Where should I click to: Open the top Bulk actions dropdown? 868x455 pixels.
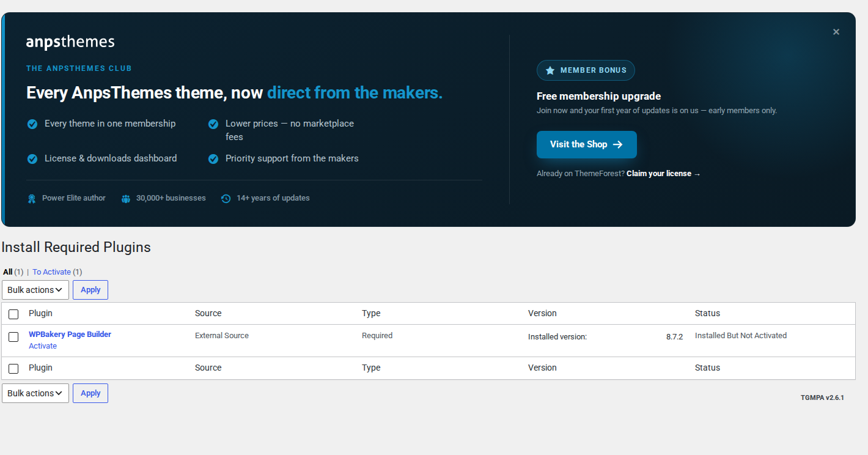point(35,290)
